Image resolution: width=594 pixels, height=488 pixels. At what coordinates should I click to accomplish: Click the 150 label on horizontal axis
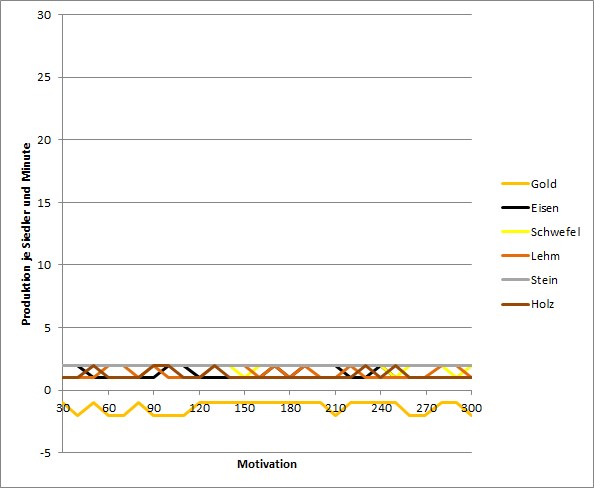[245, 408]
